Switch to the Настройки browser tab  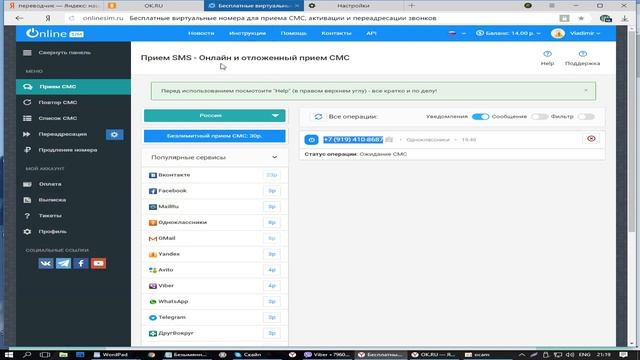[353, 6]
